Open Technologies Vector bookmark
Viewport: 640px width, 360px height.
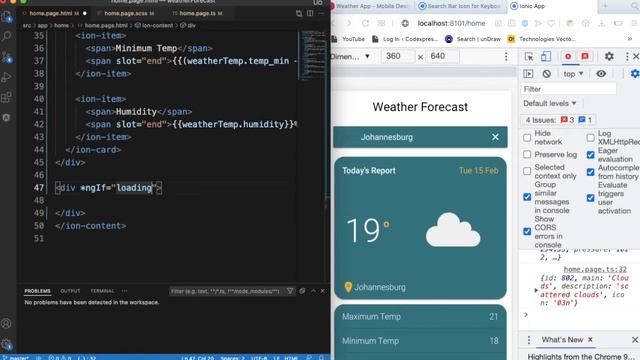click(542, 39)
